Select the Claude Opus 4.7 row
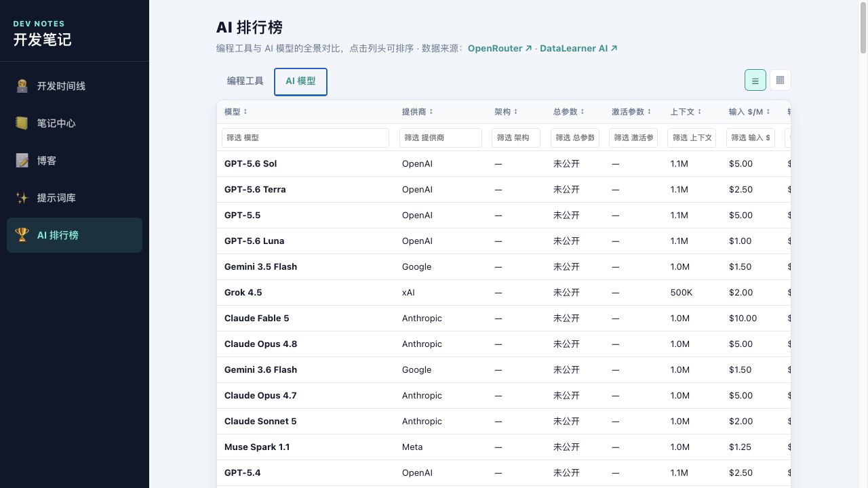 tap(504, 396)
